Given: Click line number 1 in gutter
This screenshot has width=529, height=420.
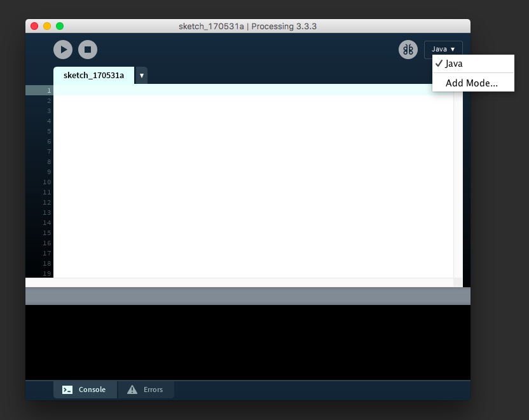Looking at the screenshot, I should [48, 91].
